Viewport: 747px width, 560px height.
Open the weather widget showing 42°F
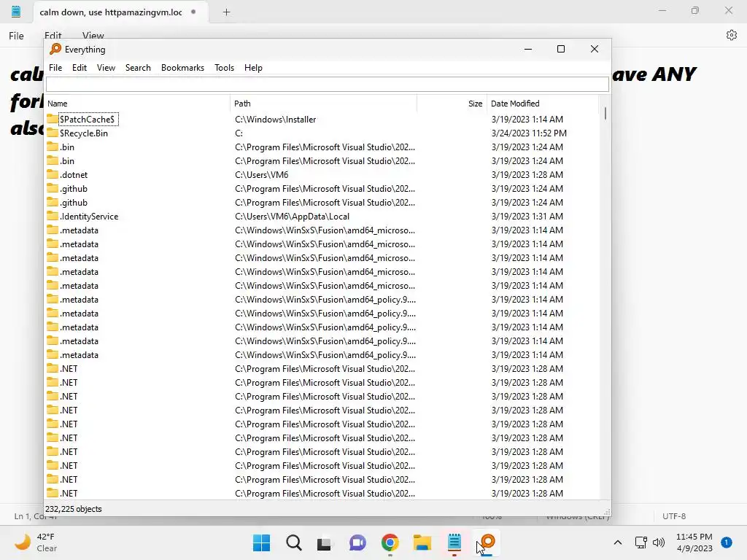pyautogui.click(x=36, y=542)
